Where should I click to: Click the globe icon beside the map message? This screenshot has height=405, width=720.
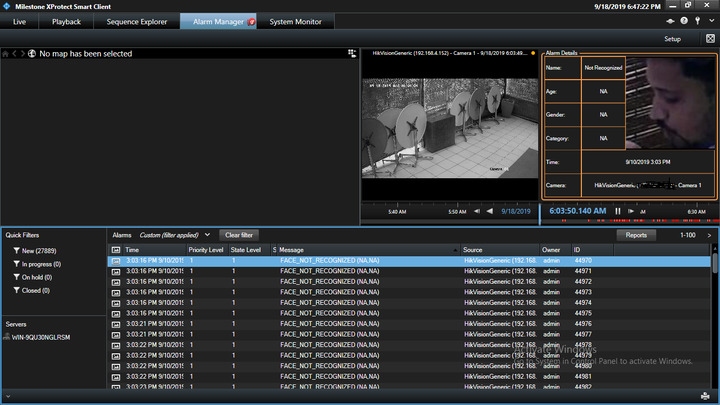click(32, 53)
